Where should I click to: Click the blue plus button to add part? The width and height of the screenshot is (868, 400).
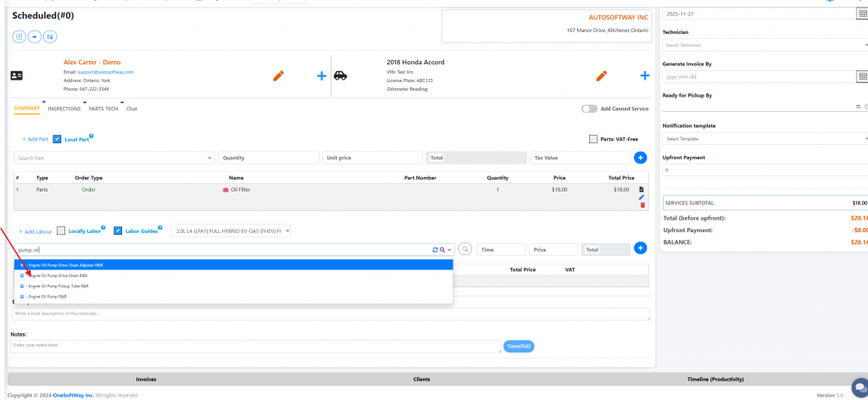point(640,158)
